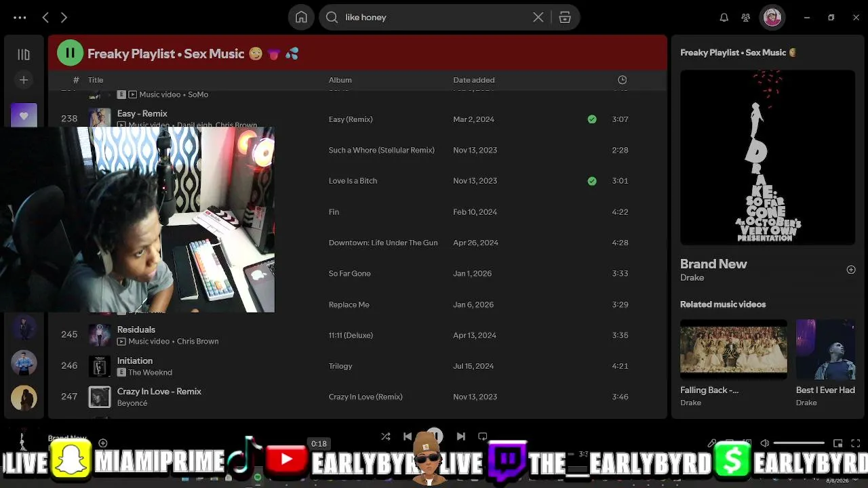
Task: Sort tracks by Date added column
Action: click(474, 80)
